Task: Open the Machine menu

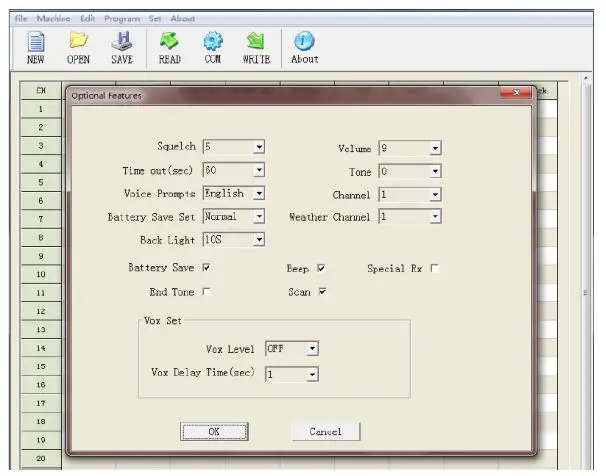Action: tap(53, 19)
